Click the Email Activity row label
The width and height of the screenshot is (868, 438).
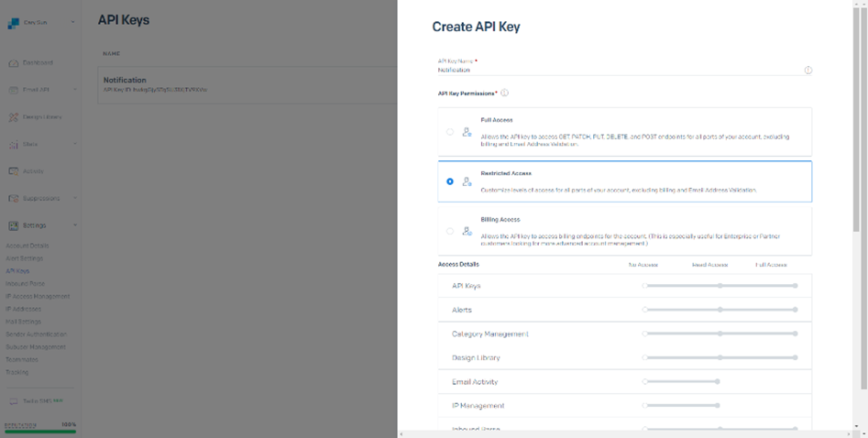pyautogui.click(x=475, y=382)
